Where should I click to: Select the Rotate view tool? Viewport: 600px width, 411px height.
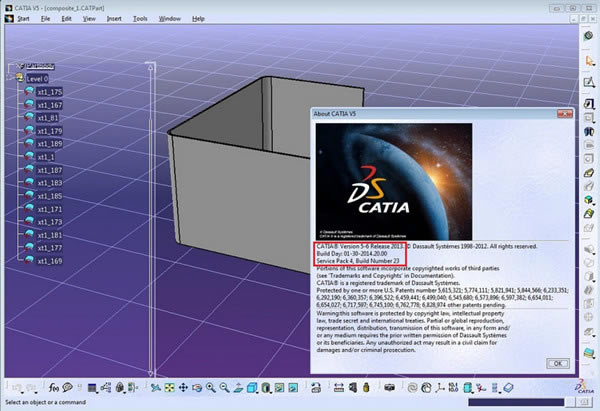click(x=197, y=388)
